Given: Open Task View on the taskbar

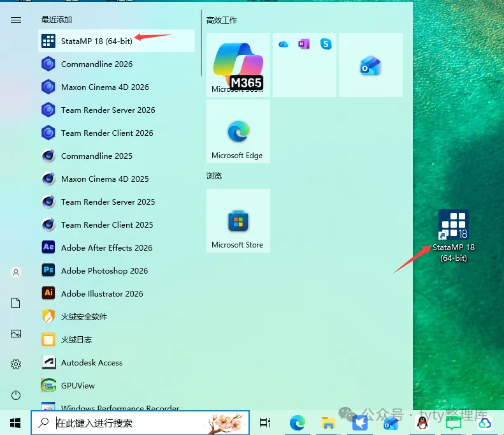Looking at the screenshot, I should tap(265, 423).
